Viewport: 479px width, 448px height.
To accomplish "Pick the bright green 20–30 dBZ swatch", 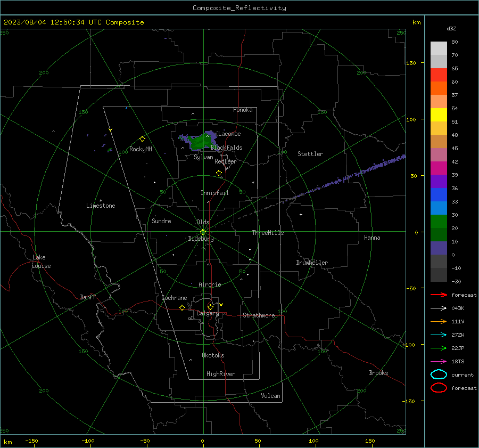I will [x=439, y=222].
